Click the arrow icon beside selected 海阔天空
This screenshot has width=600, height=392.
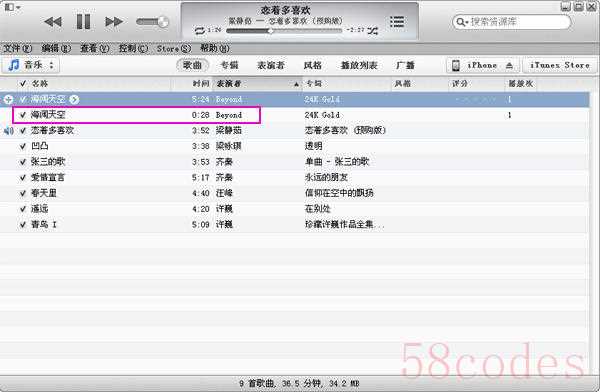click(74, 100)
